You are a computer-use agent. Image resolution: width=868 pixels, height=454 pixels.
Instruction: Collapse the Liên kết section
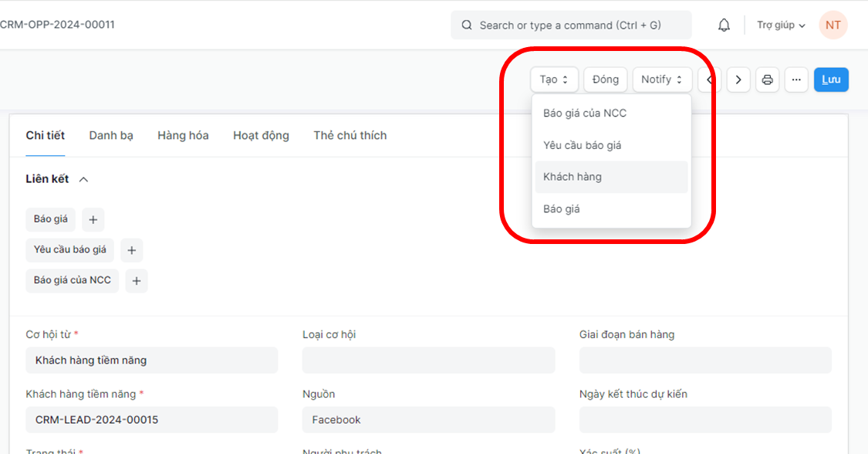coord(83,179)
